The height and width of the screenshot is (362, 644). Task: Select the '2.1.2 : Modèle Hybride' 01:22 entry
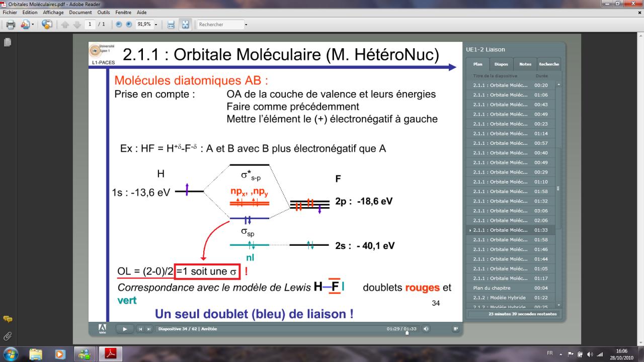click(510, 298)
